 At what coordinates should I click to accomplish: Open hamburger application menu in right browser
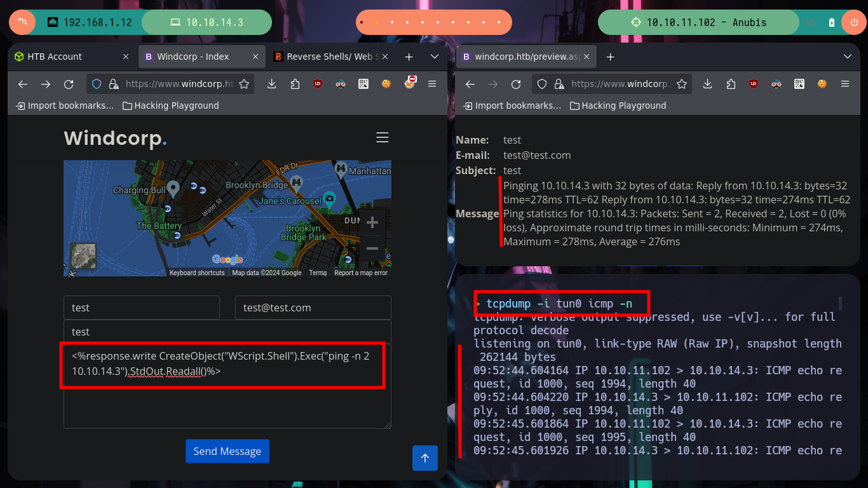click(x=845, y=84)
